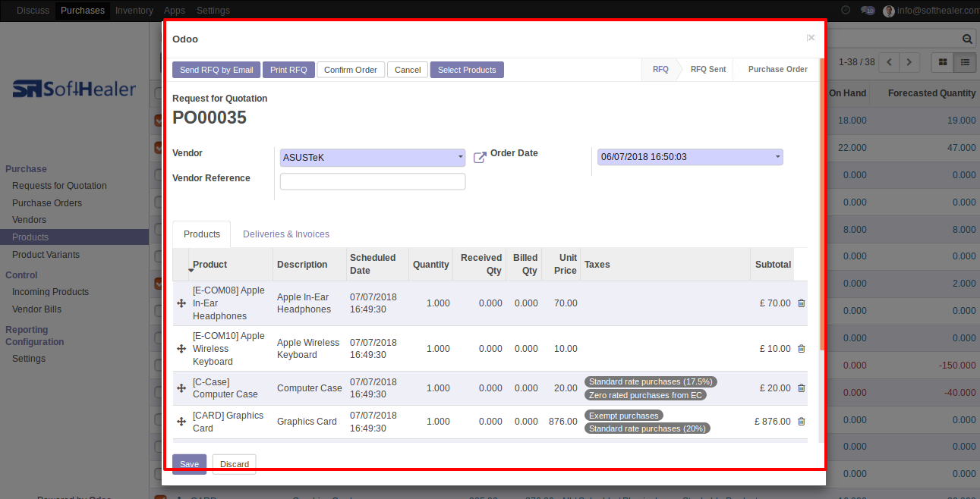Delete the Graphics Card order line
Image resolution: width=980 pixels, height=499 pixels.
tap(802, 422)
